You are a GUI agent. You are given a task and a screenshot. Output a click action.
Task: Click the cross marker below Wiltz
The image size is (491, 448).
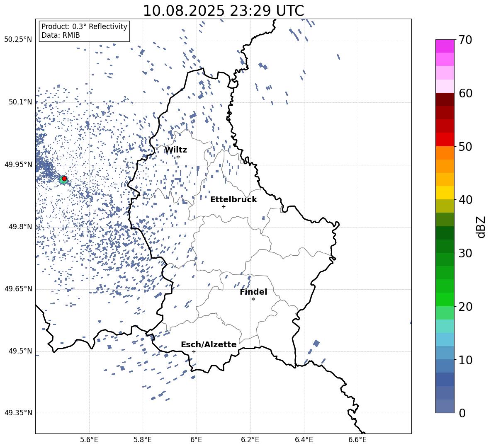pos(178,157)
